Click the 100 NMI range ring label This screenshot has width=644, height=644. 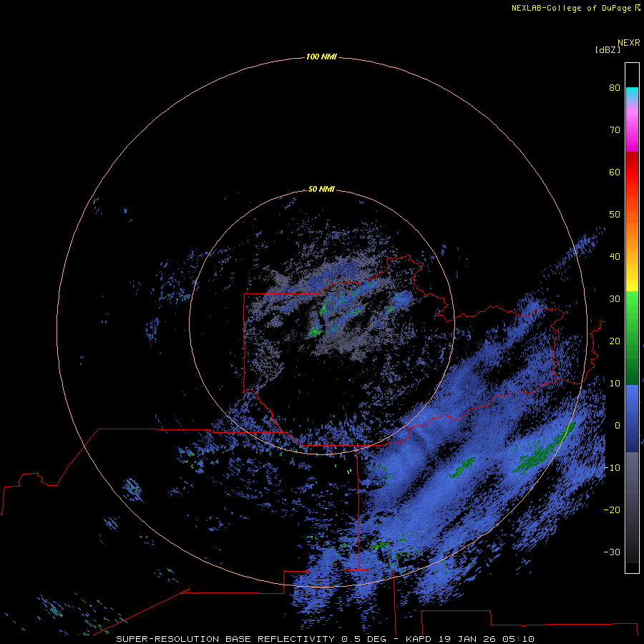pyautogui.click(x=321, y=57)
